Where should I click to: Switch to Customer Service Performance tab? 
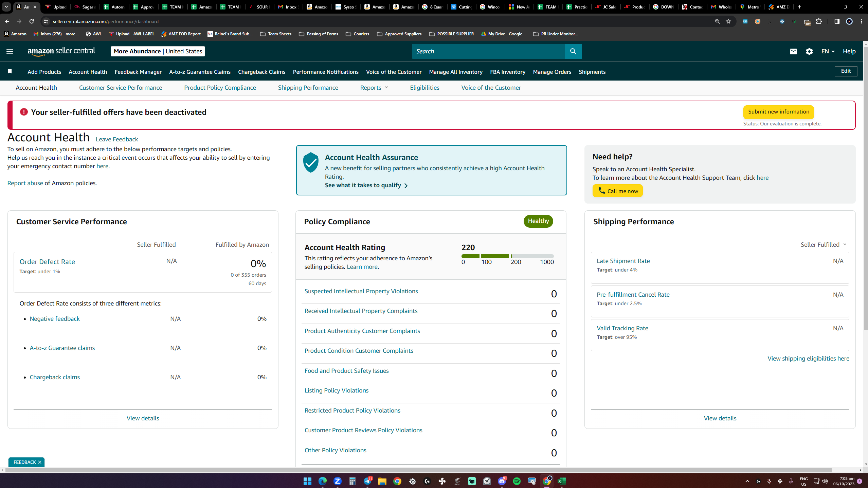click(121, 88)
